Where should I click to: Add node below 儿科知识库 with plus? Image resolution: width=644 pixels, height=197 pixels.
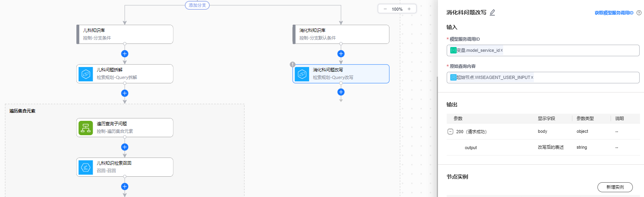(125, 54)
